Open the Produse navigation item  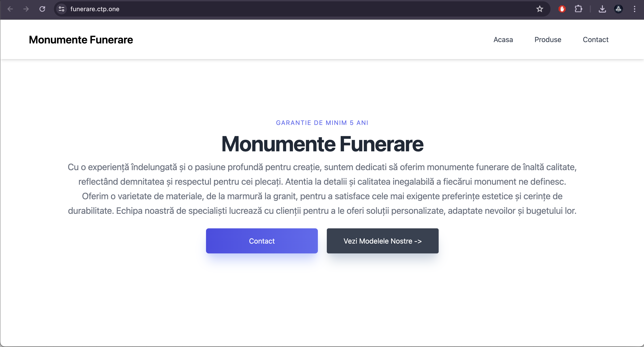click(x=548, y=40)
